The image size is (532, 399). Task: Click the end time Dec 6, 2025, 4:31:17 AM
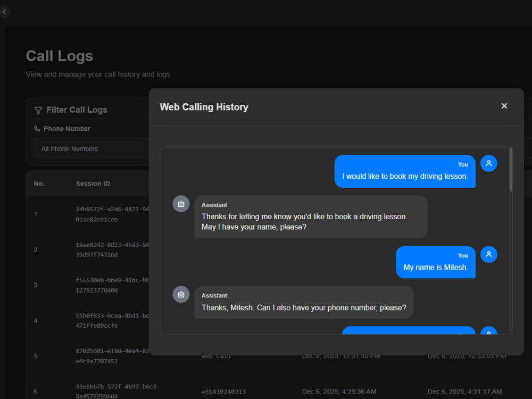tap(464, 392)
